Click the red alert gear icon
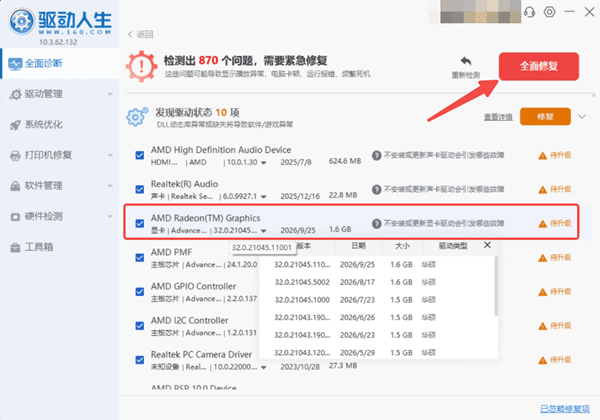 [142, 66]
